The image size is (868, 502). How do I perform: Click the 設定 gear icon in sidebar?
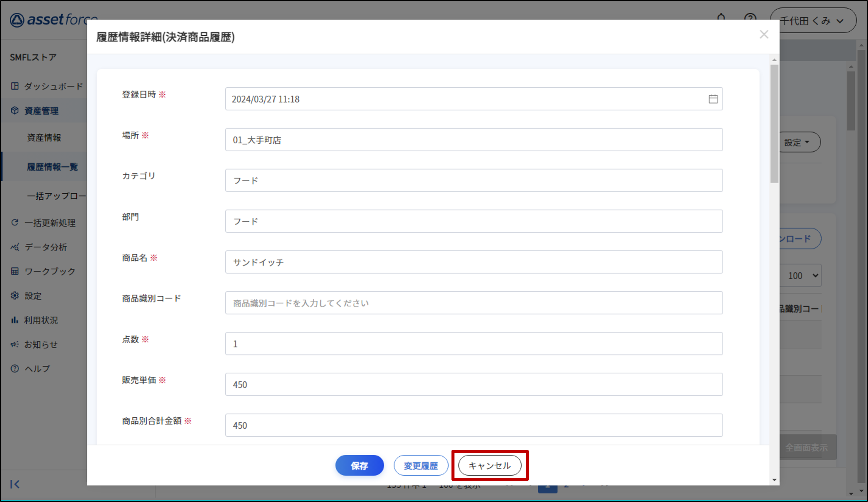coord(14,295)
